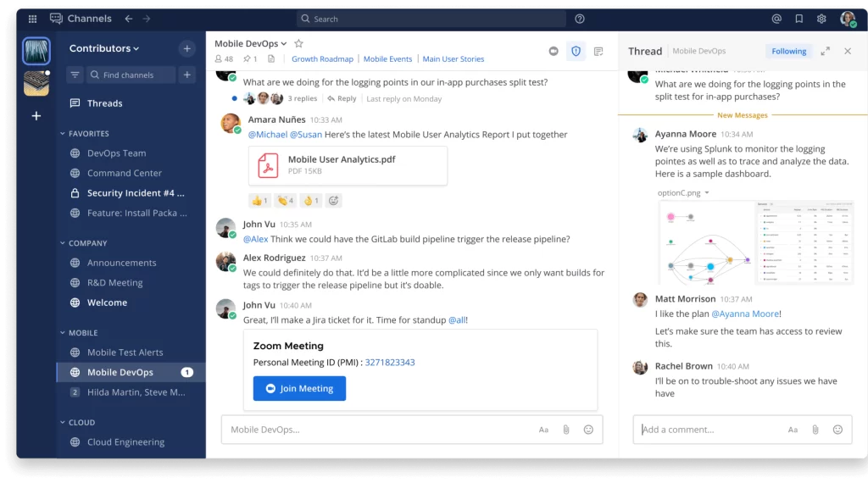Toggle the Following button on thread
Image resolution: width=868 pixels, height=483 pixels.
click(789, 51)
